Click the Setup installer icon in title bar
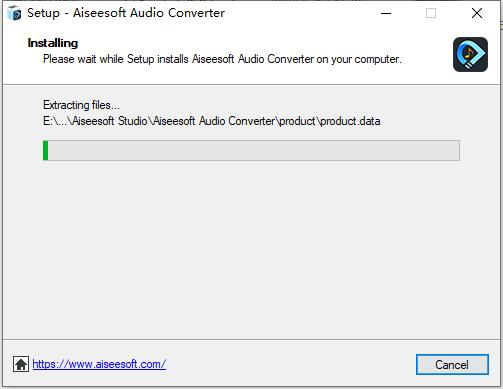Screen dimensions: 503x389 click(14, 13)
